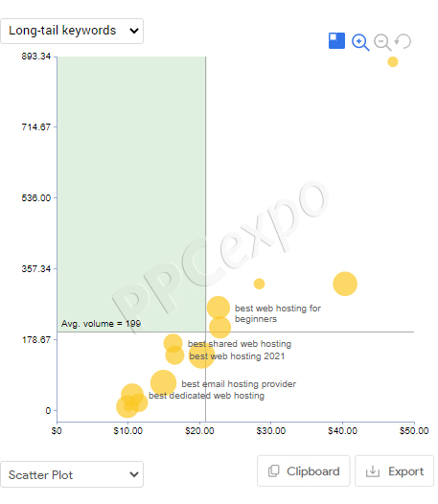Select the small bubble at top right
Image resolution: width=438 pixels, height=504 pixels.
[x=393, y=61]
